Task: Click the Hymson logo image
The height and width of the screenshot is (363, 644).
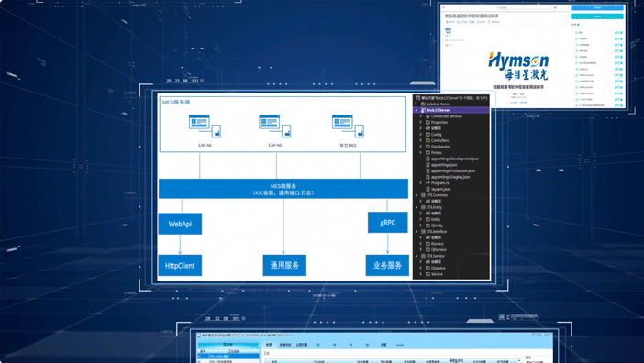Action: (x=518, y=66)
